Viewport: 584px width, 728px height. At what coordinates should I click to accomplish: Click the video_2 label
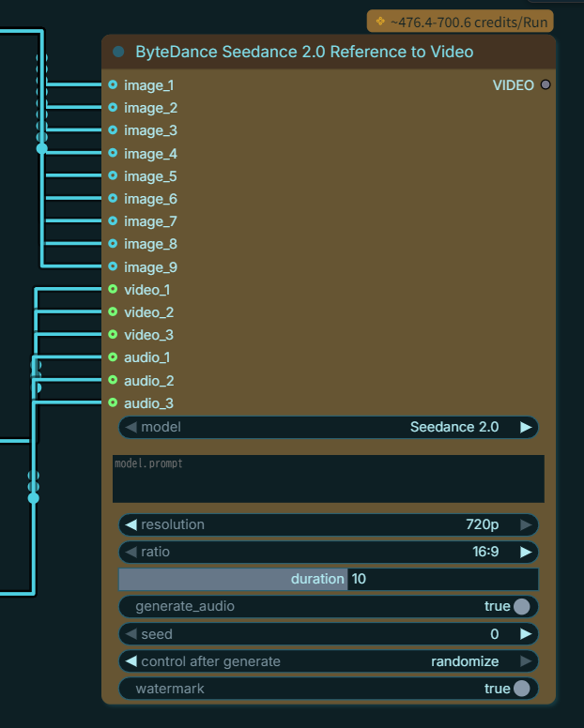coord(148,312)
